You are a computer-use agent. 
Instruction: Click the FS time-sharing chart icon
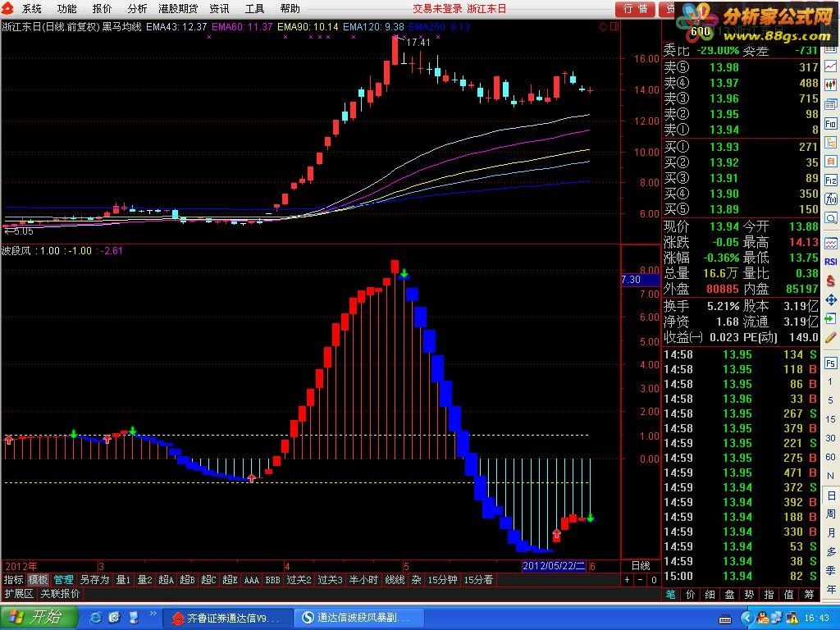[x=830, y=363]
